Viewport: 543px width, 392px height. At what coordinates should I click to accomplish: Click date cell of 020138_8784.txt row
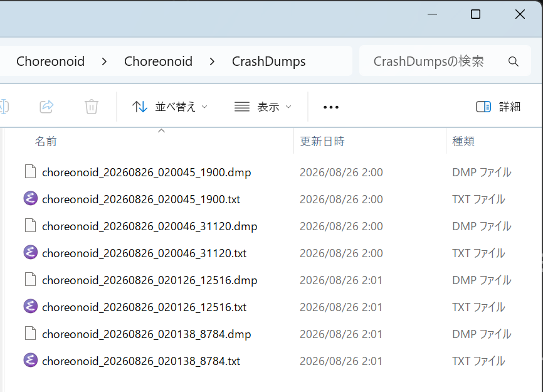coord(340,361)
